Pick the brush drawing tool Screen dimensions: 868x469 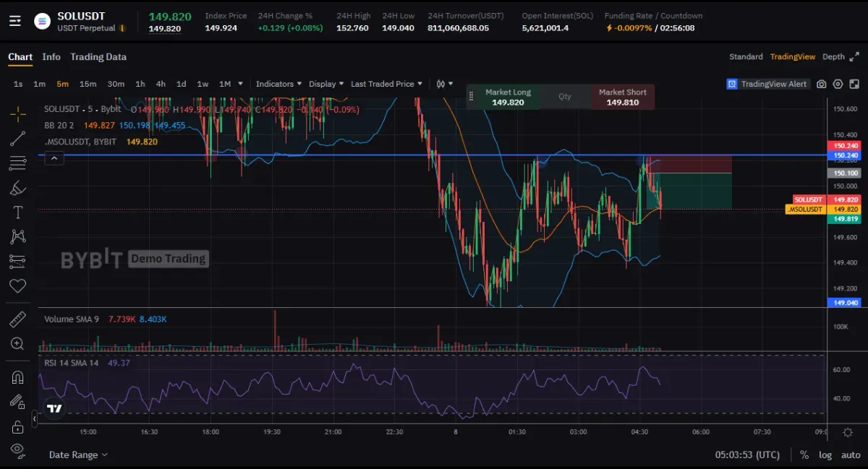pos(17,188)
